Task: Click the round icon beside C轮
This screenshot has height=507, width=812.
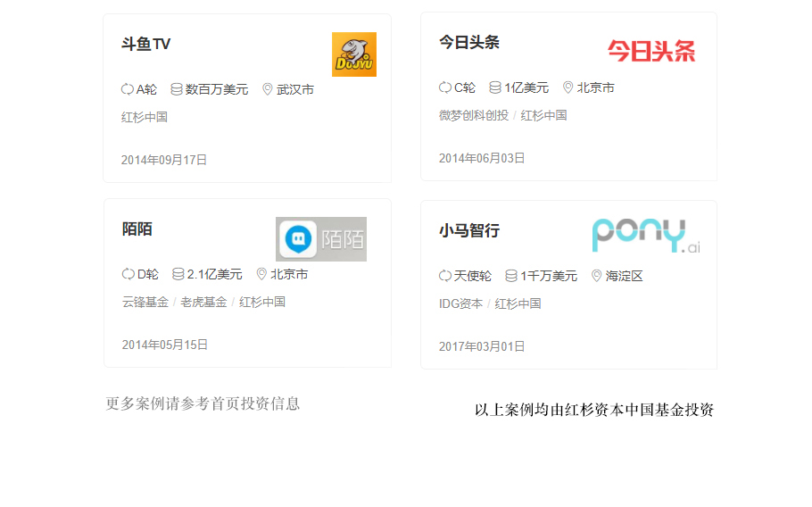Action: (x=445, y=87)
